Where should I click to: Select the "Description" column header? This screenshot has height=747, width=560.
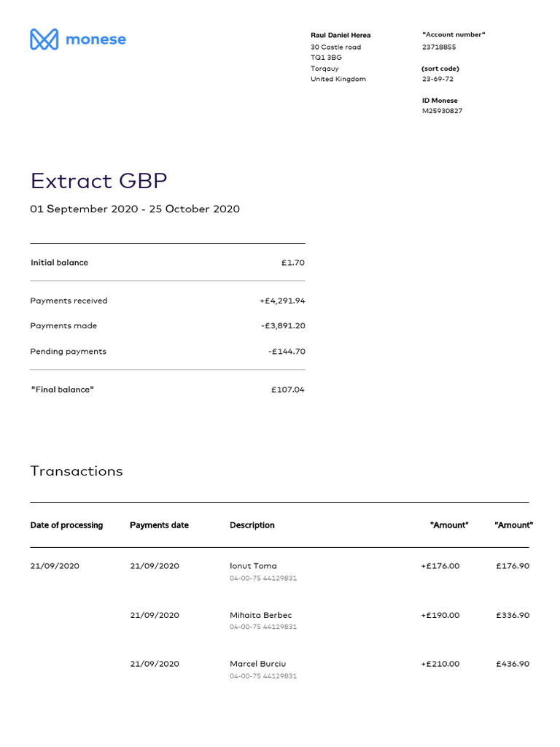(x=252, y=525)
